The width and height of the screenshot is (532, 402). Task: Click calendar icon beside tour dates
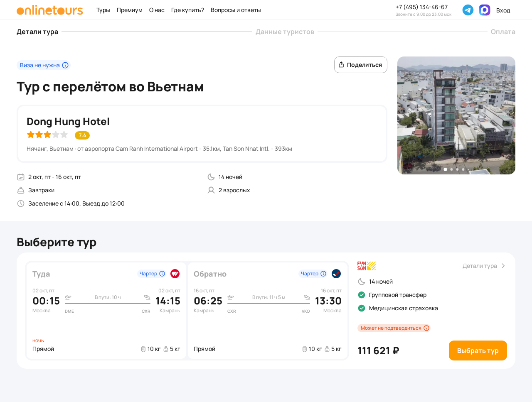click(21, 177)
